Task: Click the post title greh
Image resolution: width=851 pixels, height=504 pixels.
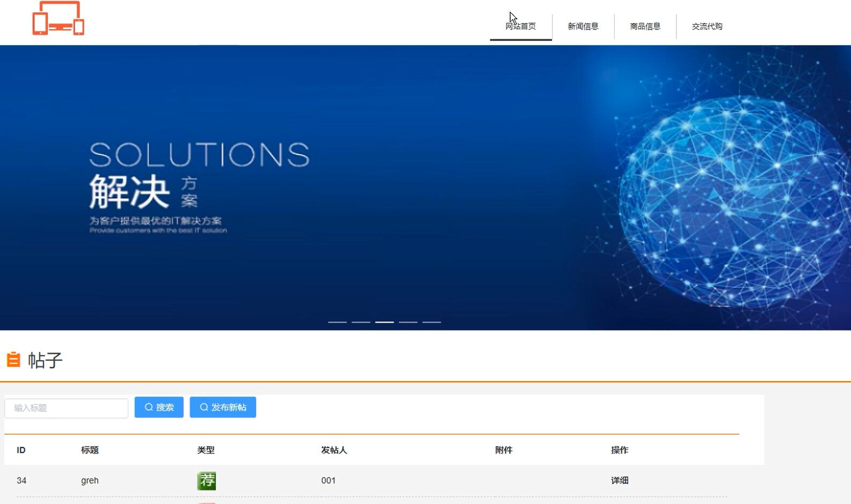Action: [x=90, y=480]
